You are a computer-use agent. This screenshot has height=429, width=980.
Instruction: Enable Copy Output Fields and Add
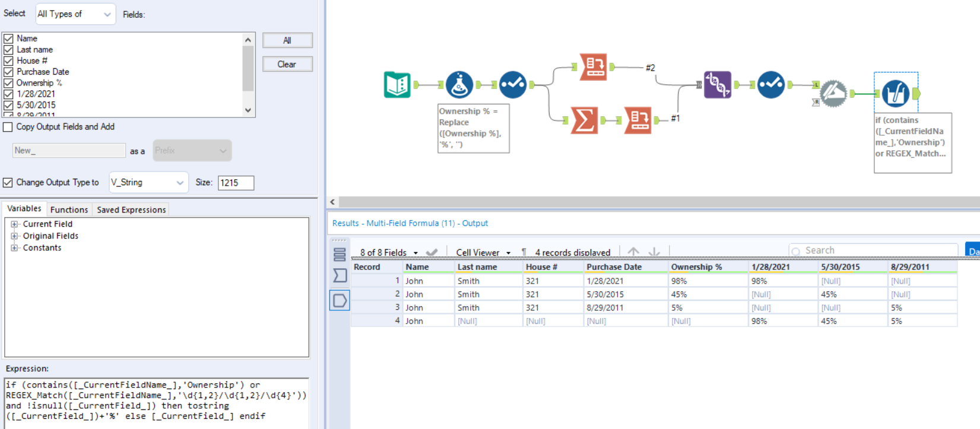pos(8,127)
